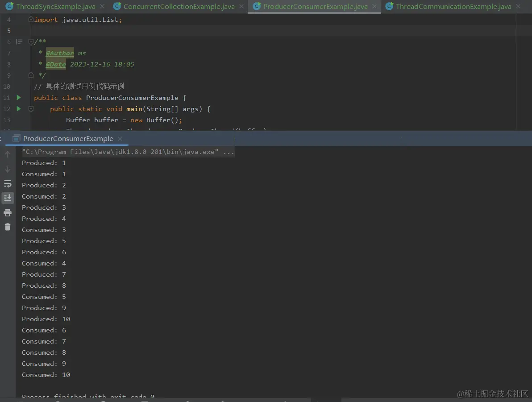
Task: Click the java.exe command line in console
Action: coord(128,152)
